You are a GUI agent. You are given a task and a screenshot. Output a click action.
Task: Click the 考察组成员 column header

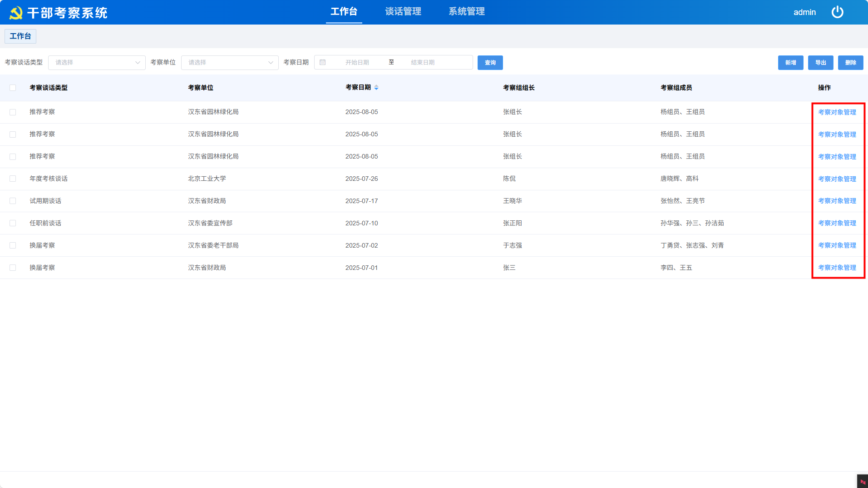tap(676, 88)
